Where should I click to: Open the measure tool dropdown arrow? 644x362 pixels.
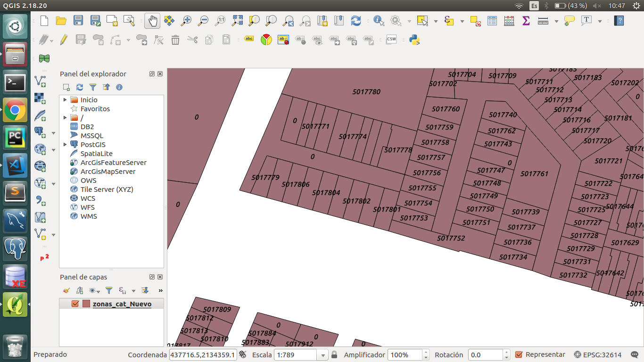[556, 21]
